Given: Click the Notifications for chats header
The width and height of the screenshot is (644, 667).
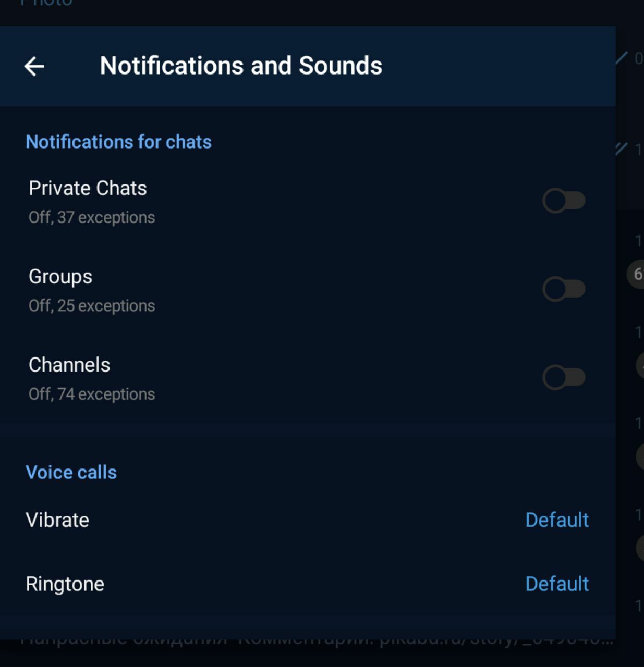Looking at the screenshot, I should click(119, 142).
